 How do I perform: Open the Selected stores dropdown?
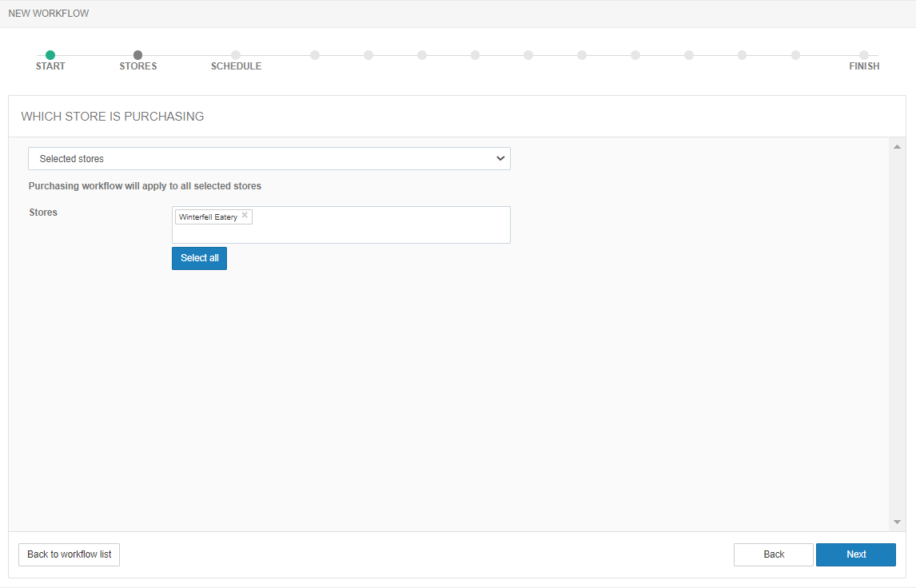coord(269,159)
